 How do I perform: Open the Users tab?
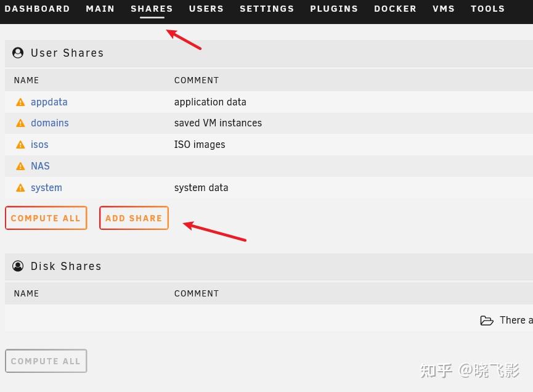point(206,9)
